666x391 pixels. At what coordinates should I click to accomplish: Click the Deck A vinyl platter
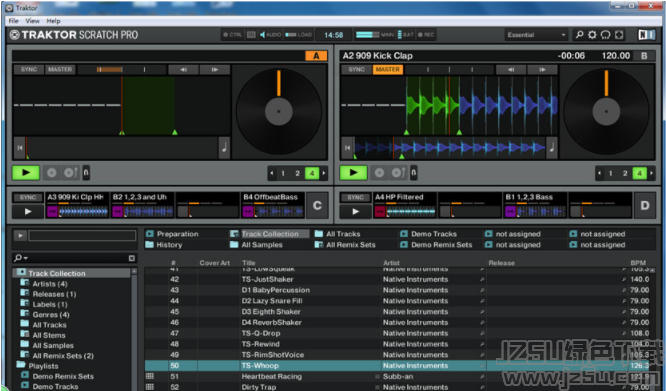click(279, 111)
